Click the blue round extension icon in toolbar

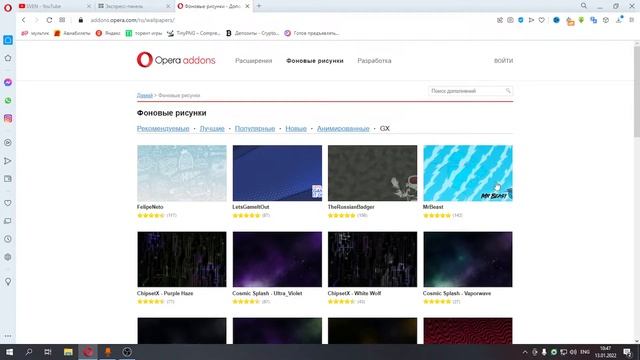[x=556, y=20]
